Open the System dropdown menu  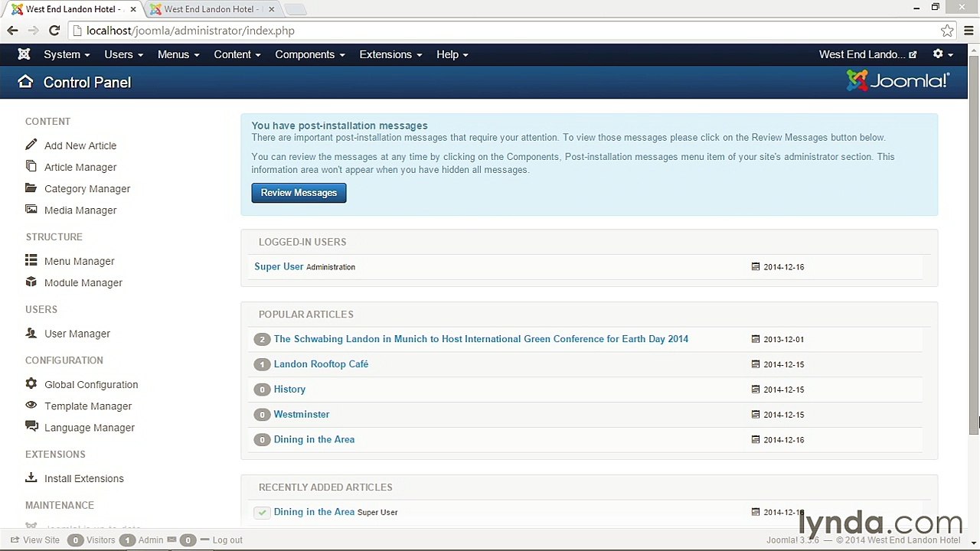pos(67,54)
